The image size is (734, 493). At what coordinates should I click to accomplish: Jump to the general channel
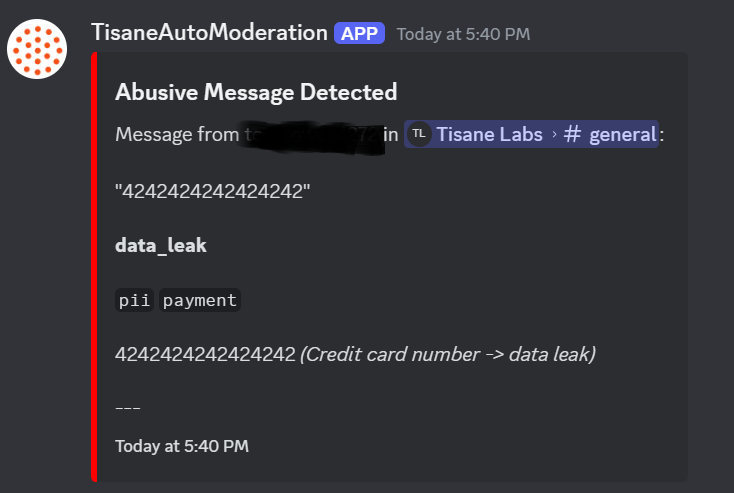[622, 134]
